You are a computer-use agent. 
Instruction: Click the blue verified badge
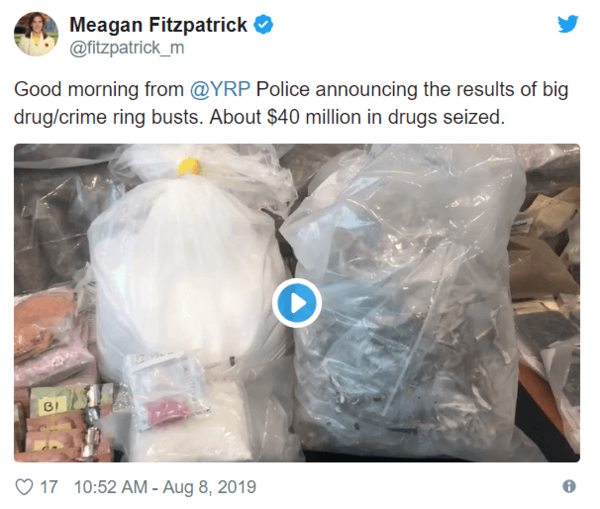pos(264,24)
